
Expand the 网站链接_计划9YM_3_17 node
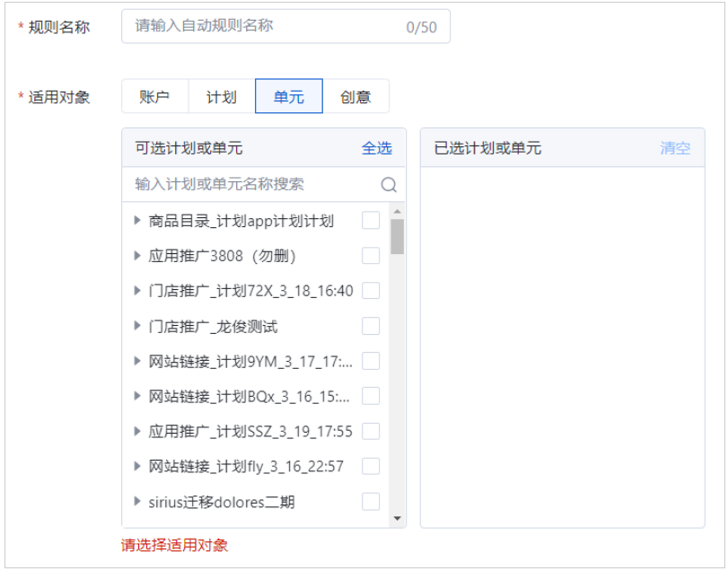pyautogui.click(x=136, y=361)
